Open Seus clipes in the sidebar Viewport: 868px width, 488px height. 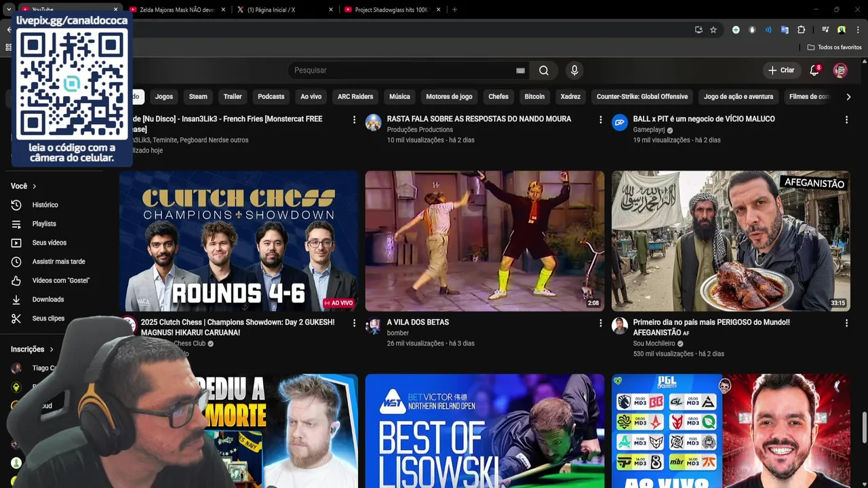pyautogui.click(x=48, y=319)
